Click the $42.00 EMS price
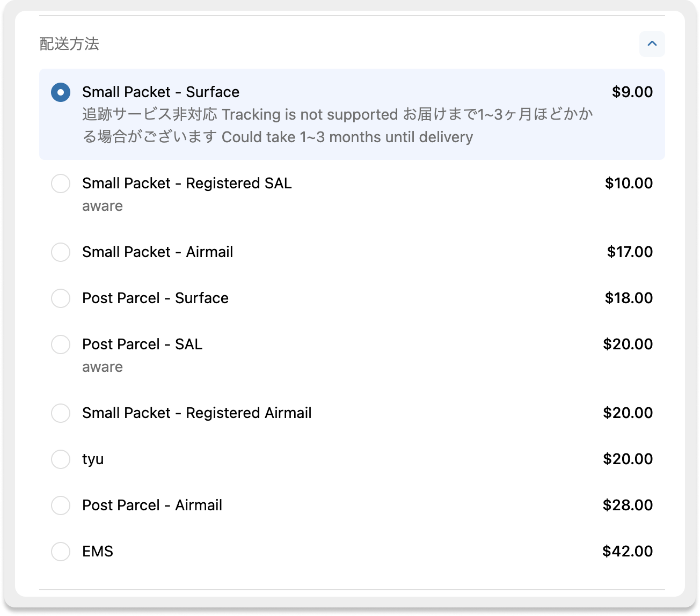This screenshot has width=700, height=616. (628, 552)
